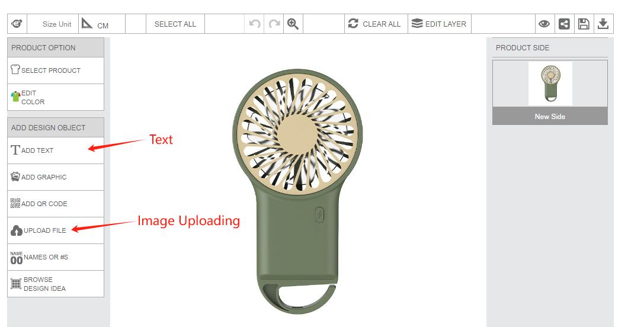
Task: Choose Add Text design object
Action: 56,150
